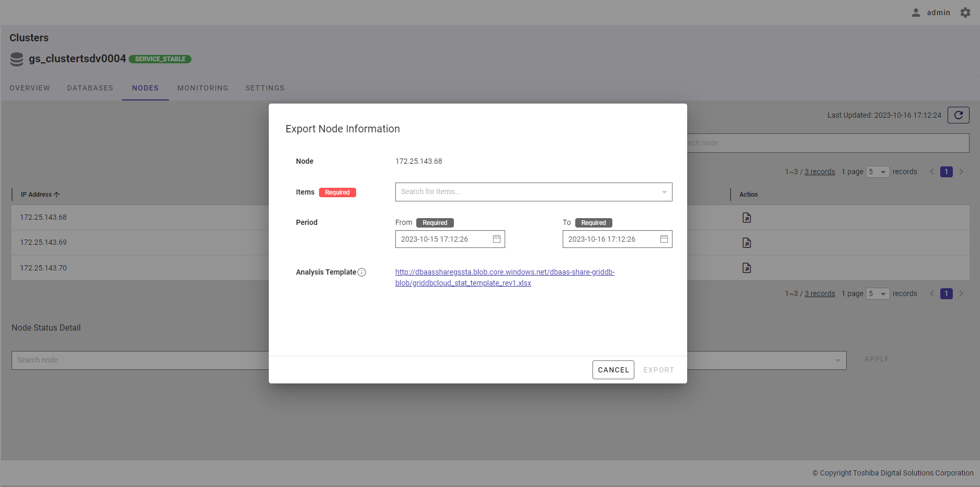Open calendar picker for To date
Screen dimensions: 980x487
point(664,239)
